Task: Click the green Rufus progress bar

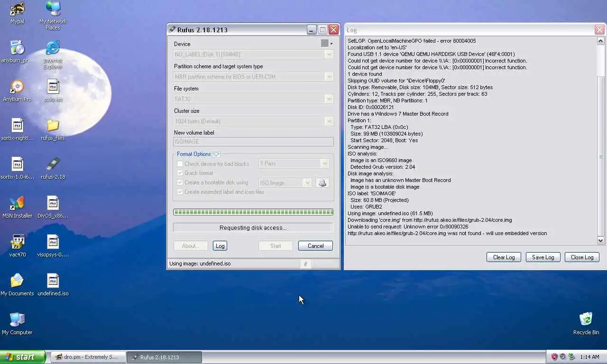Action: pos(253,212)
